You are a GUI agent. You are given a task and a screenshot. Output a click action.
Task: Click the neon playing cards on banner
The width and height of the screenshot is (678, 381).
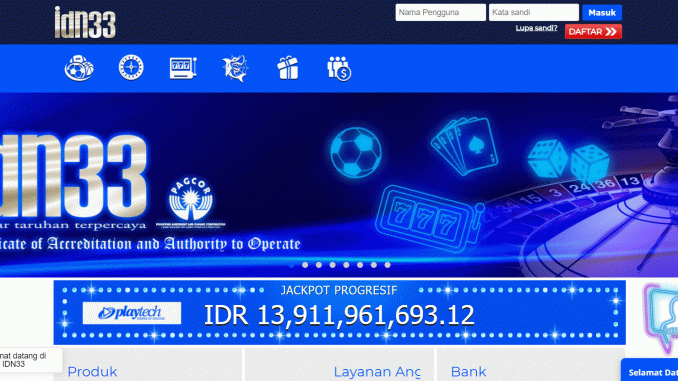(x=464, y=146)
